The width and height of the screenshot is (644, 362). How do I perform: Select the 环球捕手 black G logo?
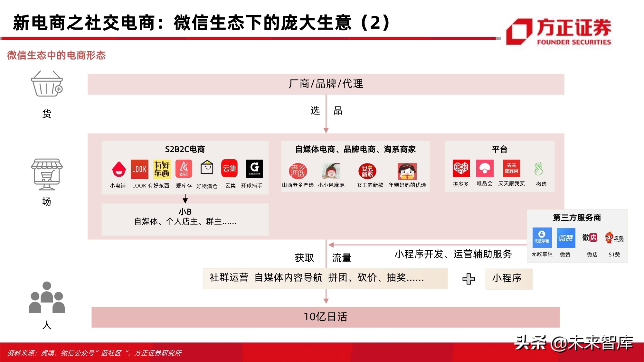[x=254, y=169]
